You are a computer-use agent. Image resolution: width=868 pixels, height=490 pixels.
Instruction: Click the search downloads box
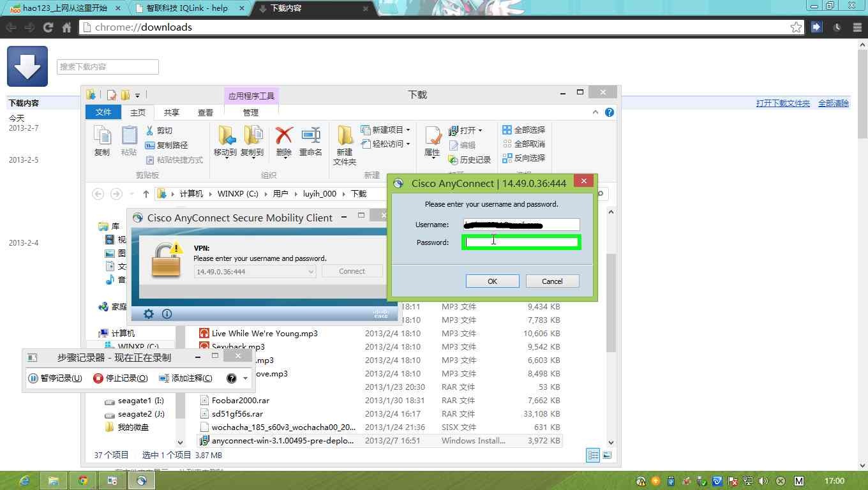[x=108, y=66]
